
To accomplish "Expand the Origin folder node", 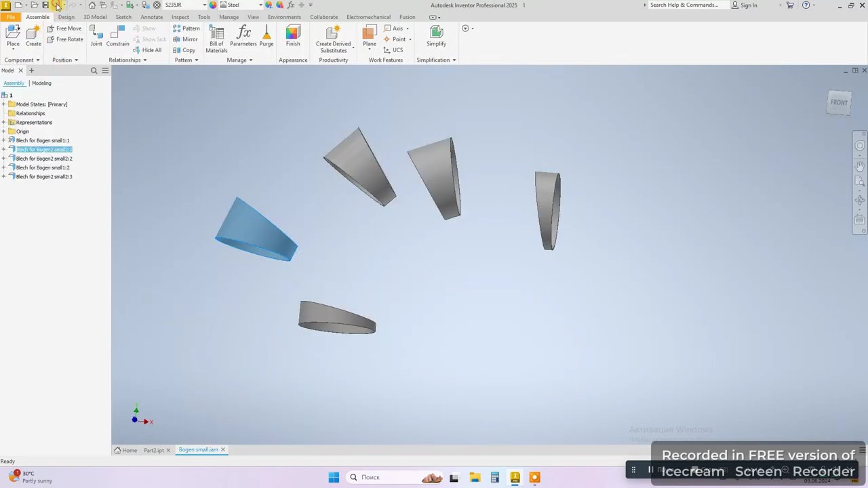I will [3, 131].
